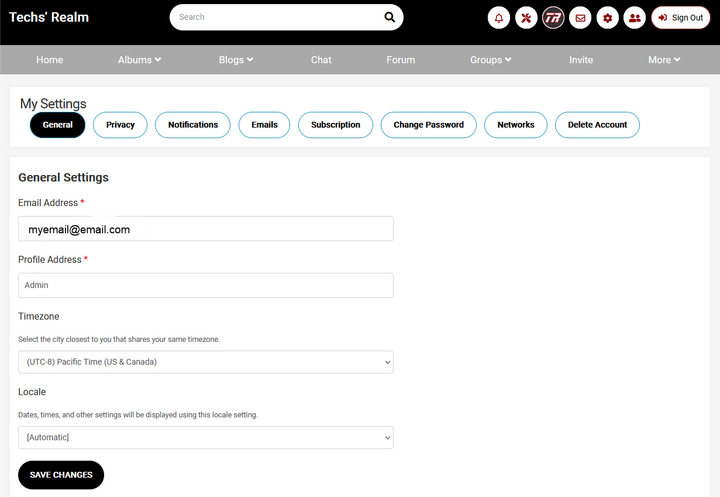Screen dimensions: 720x497
Task: Click the Save Changes button
Action: (61, 475)
